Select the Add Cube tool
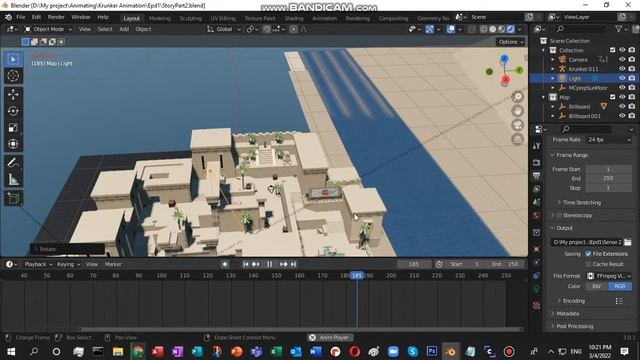Viewport: 640px width, 360px height. click(x=13, y=198)
